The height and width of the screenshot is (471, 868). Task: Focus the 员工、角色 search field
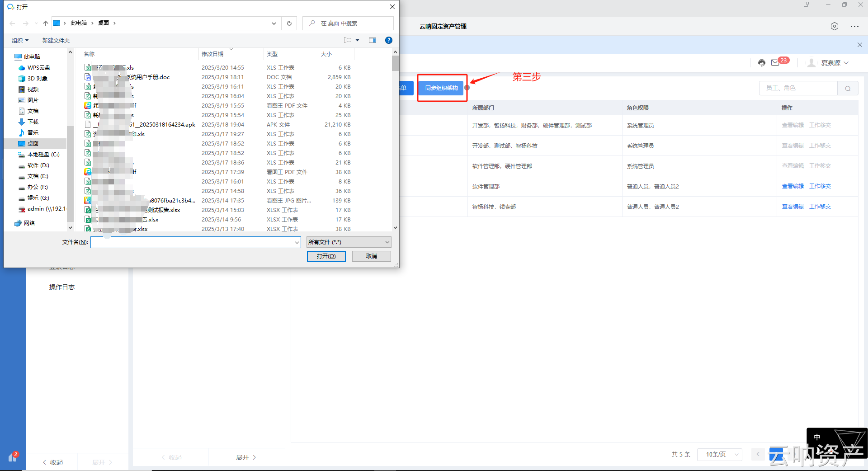click(x=798, y=88)
